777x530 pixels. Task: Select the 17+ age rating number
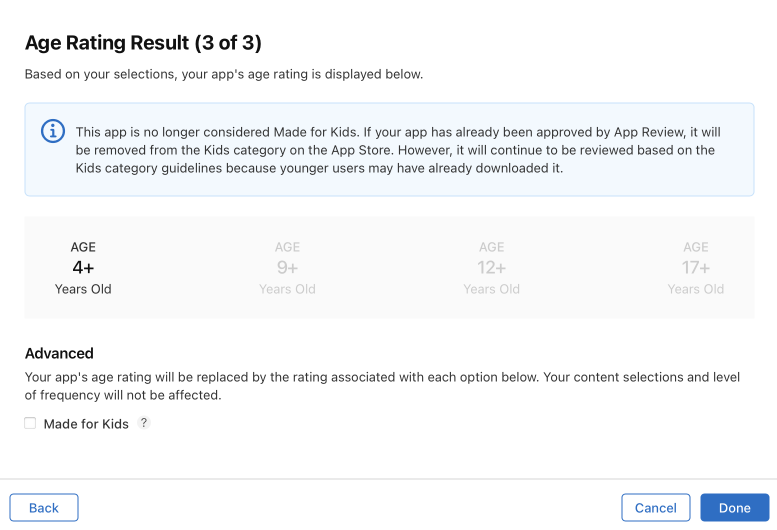[x=696, y=268]
